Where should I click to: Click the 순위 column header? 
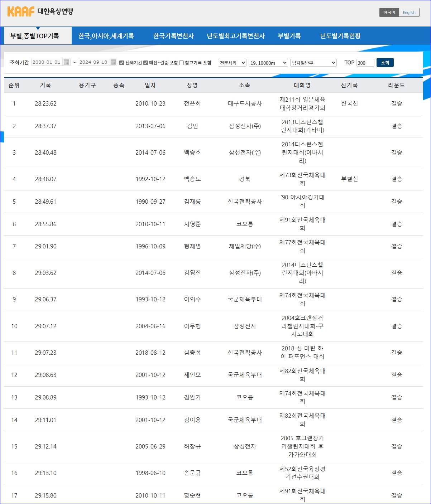pyautogui.click(x=14, y=85)
